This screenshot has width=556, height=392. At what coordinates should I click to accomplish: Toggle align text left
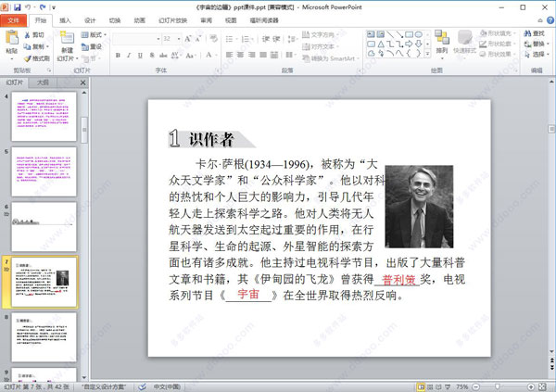(x=229, y=55)
